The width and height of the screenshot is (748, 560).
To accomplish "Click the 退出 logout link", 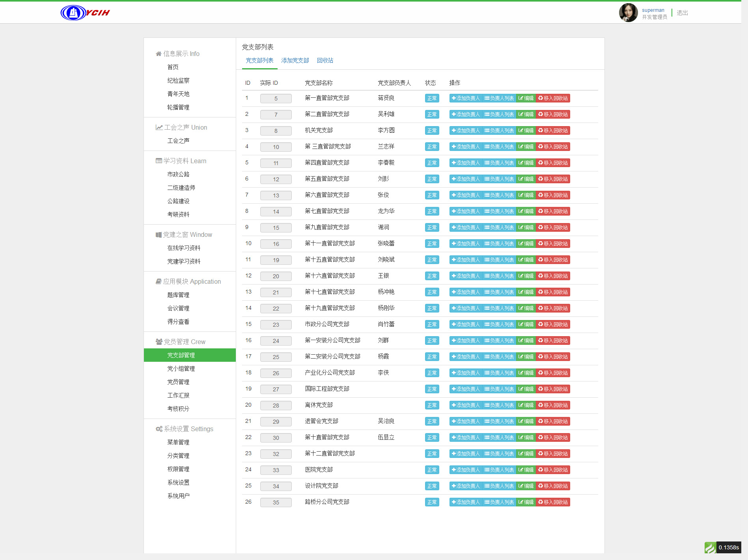I will (682, 13).
